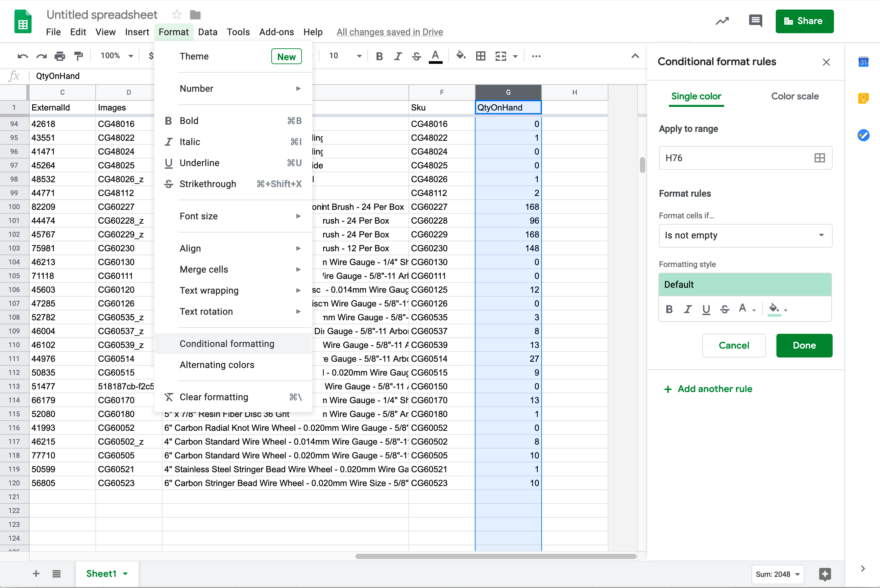Toggle Strikethrough in the formatting style panel

coord(725,309)
